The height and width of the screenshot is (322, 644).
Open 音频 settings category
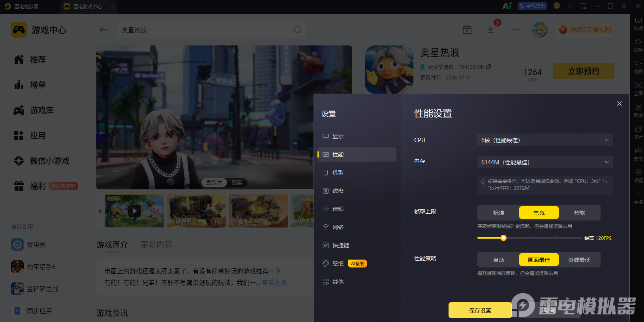tap(357, 209)
